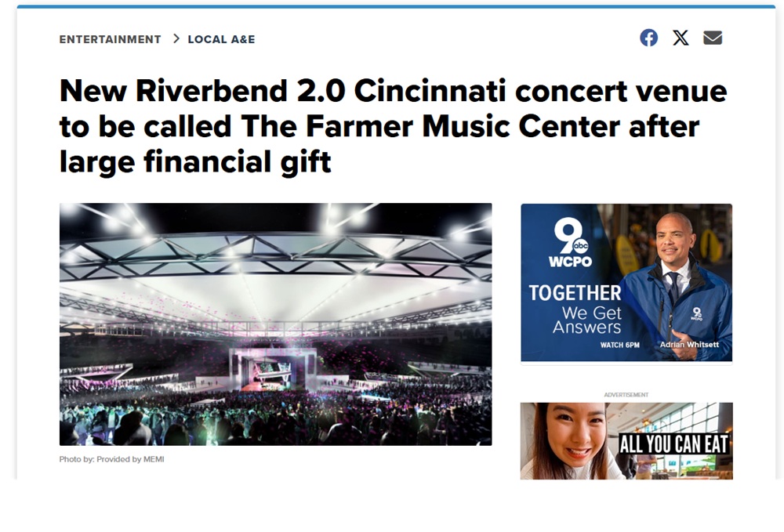Share the article on X
Image resolution: width=784 pixels, height=532 pixels.
pyautogui.click(x=681, y=38)
